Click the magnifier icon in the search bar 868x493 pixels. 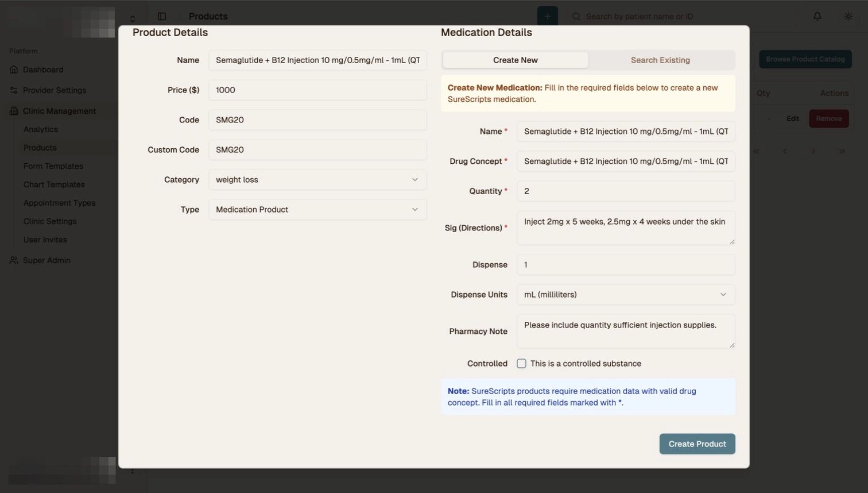click(576, 16)
